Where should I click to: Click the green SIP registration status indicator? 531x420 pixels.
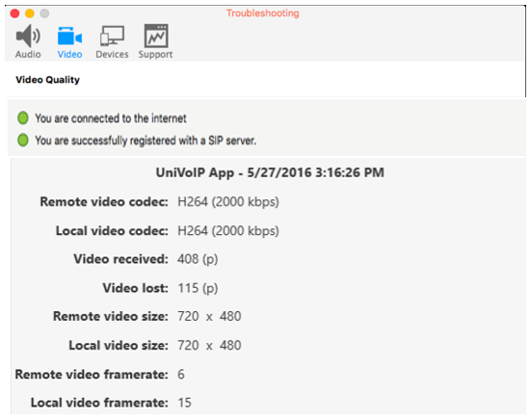point(23,140)
